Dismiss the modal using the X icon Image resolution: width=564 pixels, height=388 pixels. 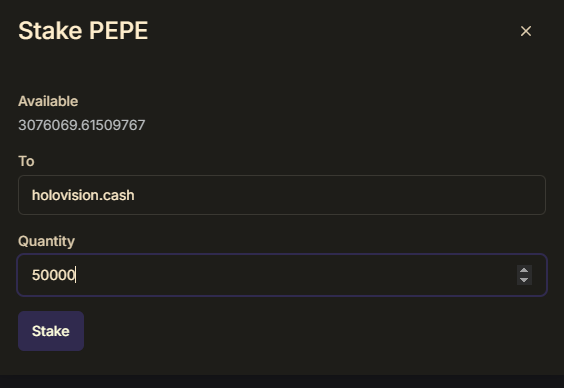(x=526, y=31)
